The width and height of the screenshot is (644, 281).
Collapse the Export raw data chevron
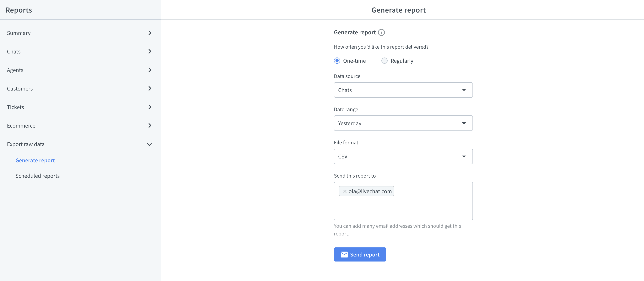(x=149, y=145)
